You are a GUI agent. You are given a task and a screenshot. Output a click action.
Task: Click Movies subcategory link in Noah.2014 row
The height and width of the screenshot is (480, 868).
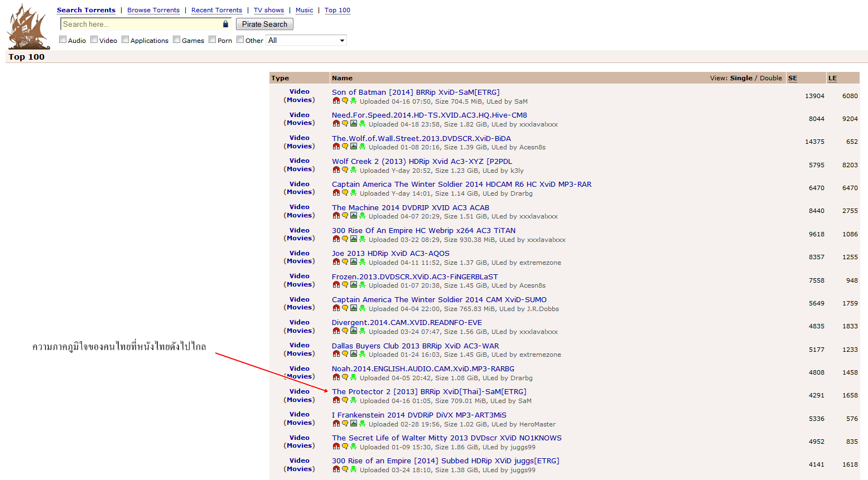(x=300, y=376)
